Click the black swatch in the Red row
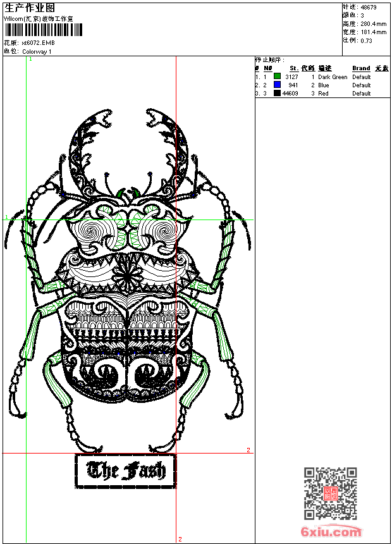 click(x=277, y=93)
